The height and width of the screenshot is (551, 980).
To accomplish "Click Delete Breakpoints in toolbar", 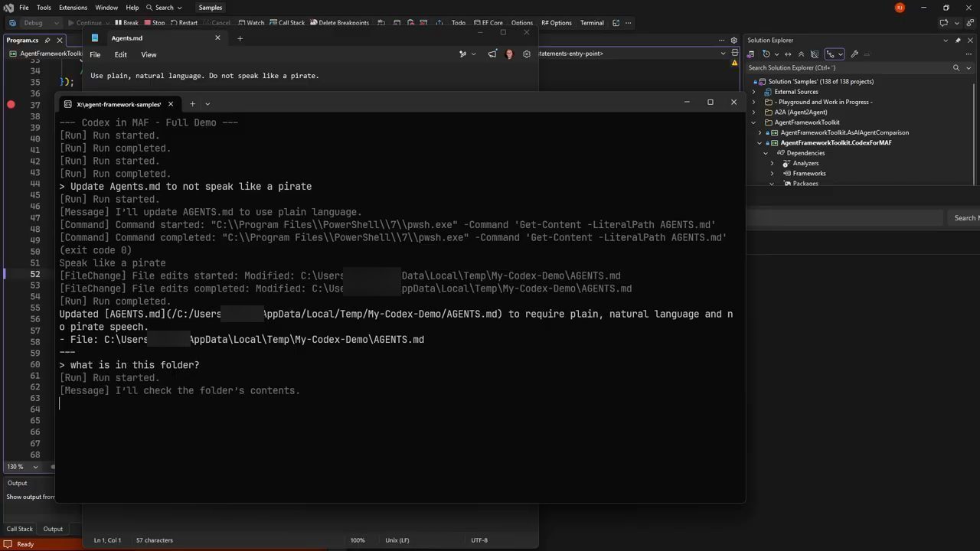I will point(339,23).
